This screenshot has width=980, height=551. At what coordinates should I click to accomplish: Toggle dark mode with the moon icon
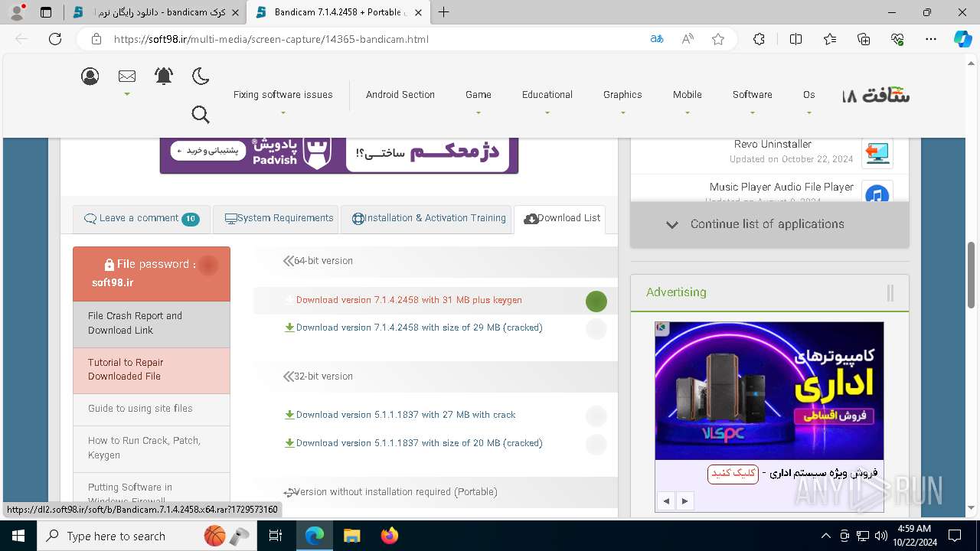tap(201, 76)
